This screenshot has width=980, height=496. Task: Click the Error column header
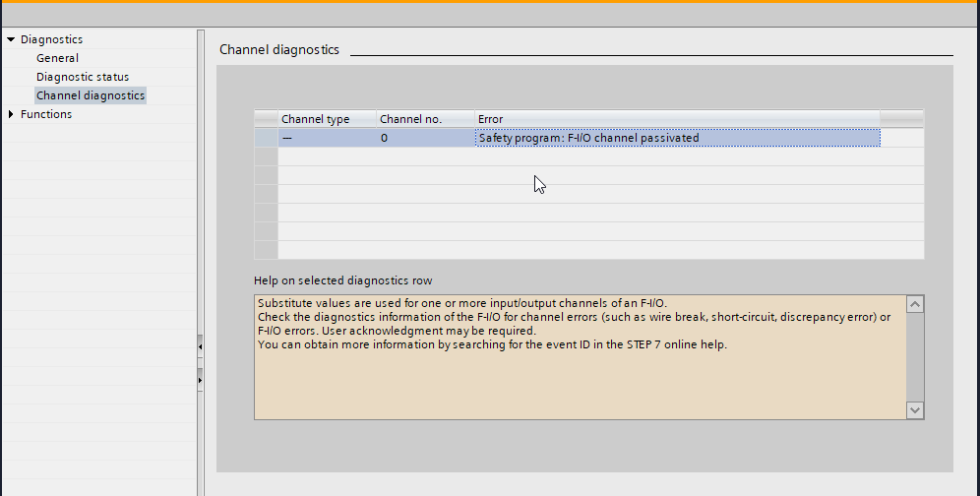point(677,119)
